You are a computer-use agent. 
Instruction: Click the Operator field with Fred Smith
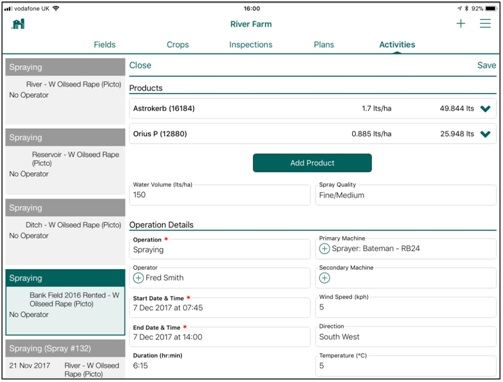coord(220,278)
